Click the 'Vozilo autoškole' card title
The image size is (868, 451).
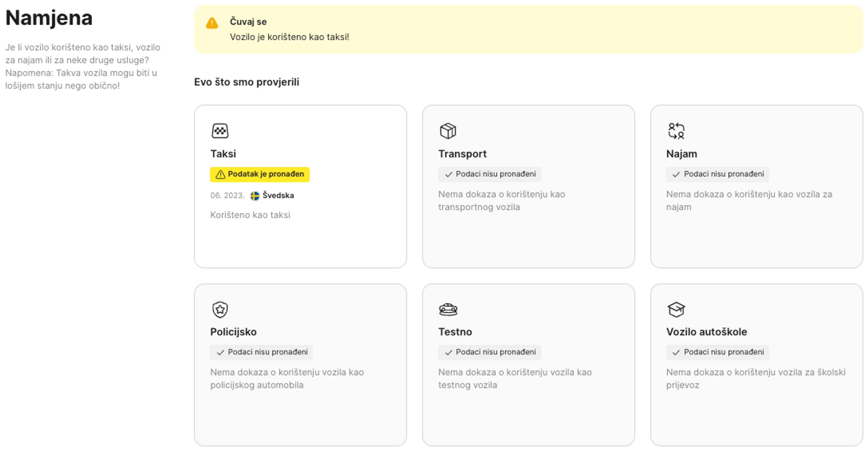coord(706,332)
